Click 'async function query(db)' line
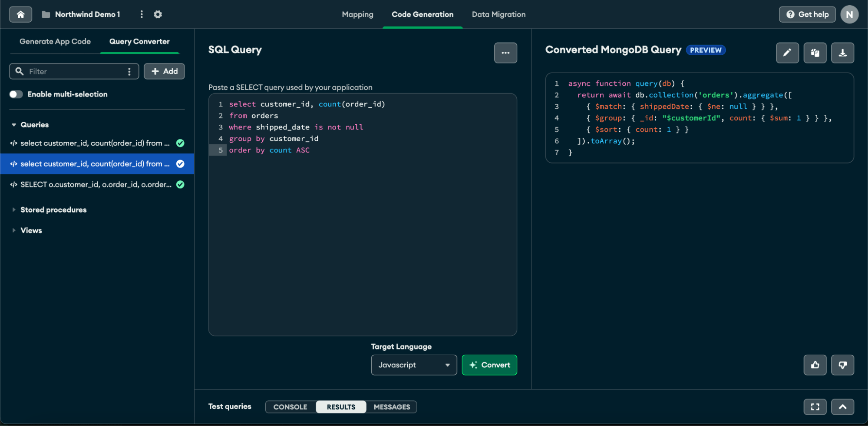The image size is (868, 426). 626,83
